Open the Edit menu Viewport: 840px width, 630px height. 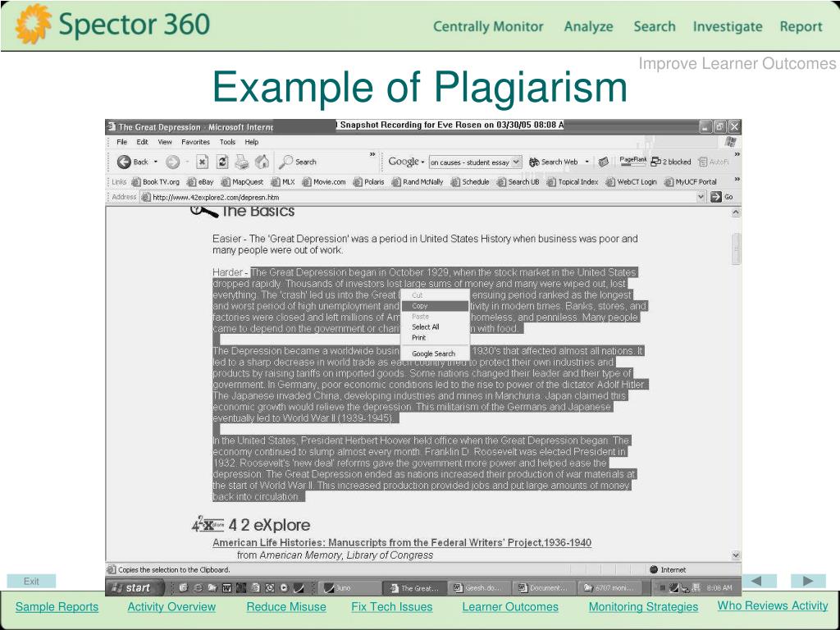[x=142, y=142]
